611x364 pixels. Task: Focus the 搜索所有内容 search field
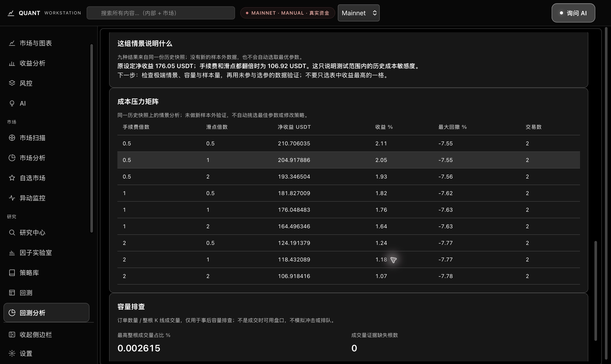161,13
